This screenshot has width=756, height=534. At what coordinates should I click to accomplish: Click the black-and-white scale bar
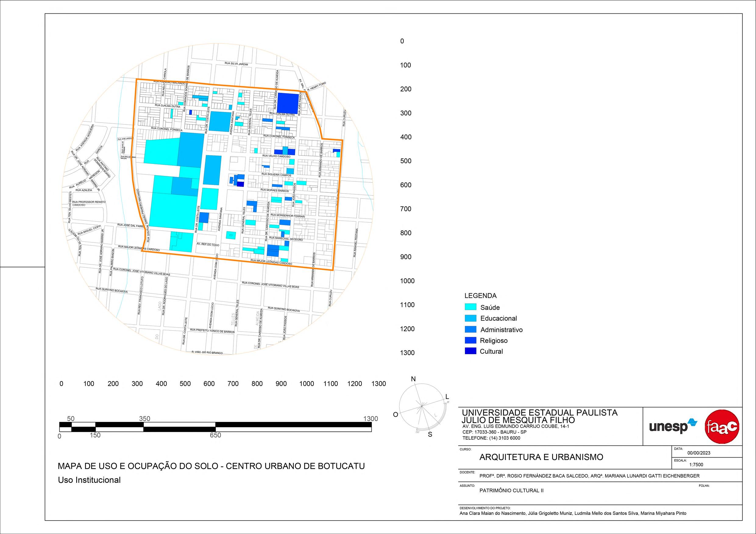tap(215, 427)
